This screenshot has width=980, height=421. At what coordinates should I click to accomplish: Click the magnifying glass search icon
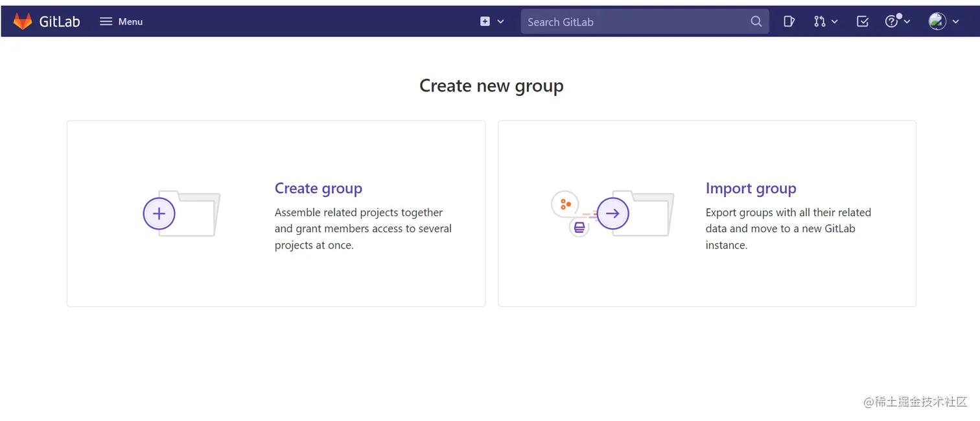point(756,21)
